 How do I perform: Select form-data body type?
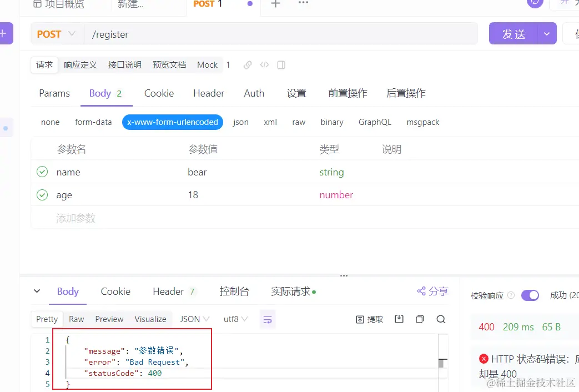(93, 122)
